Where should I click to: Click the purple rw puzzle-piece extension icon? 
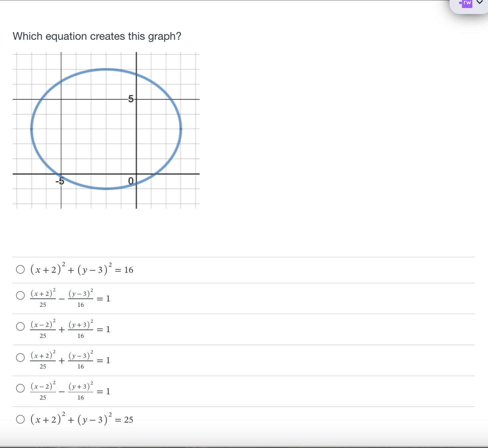pos(467,3)
